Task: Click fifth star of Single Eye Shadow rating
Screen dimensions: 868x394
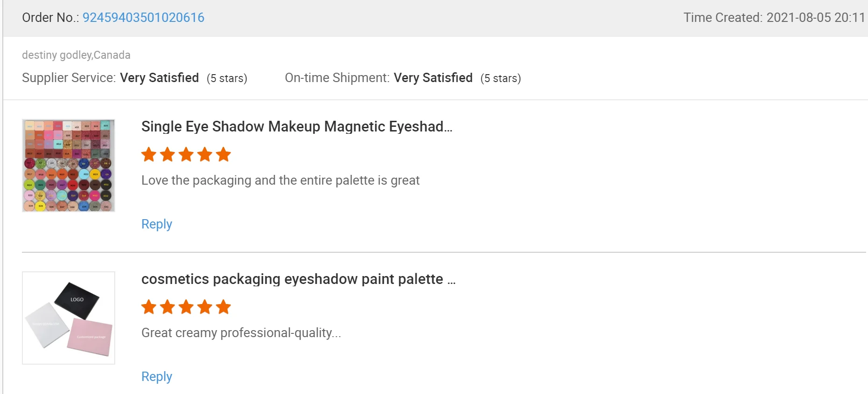Action: (223, 154)
